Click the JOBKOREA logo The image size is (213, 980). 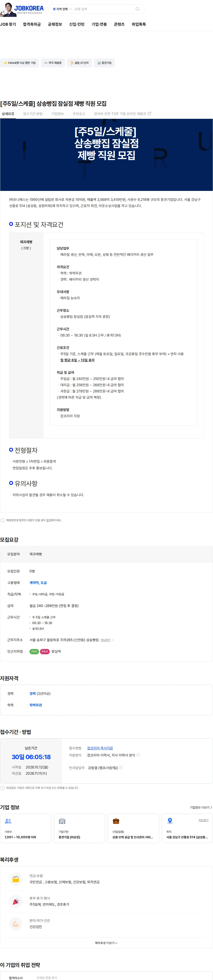[29, 8]
